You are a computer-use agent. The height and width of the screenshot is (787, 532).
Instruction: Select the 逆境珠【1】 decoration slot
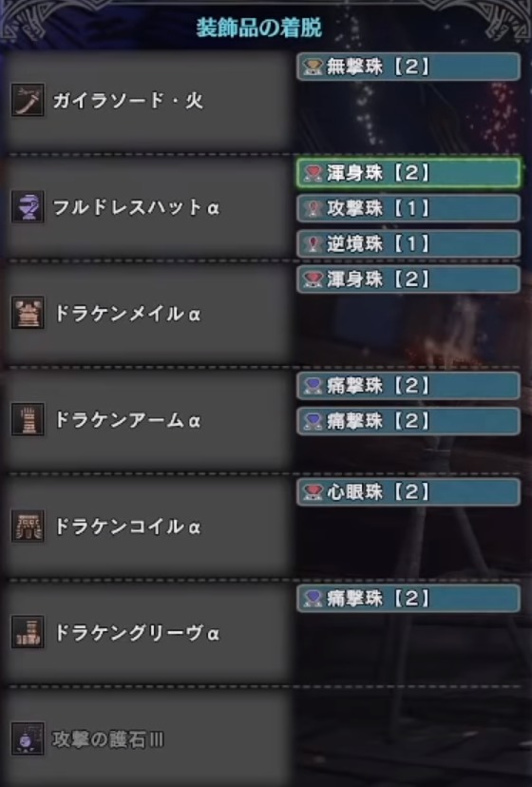tap(408, 244)
